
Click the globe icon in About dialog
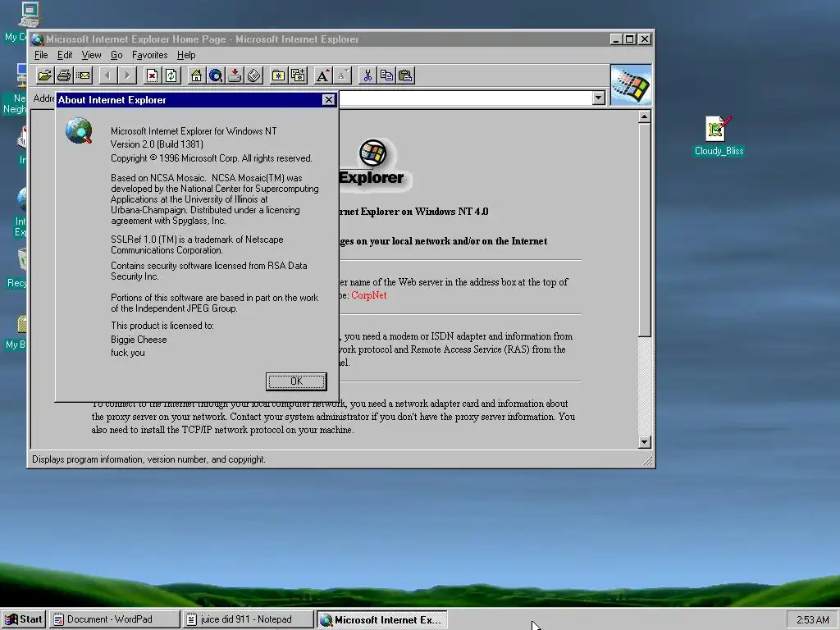79,130
